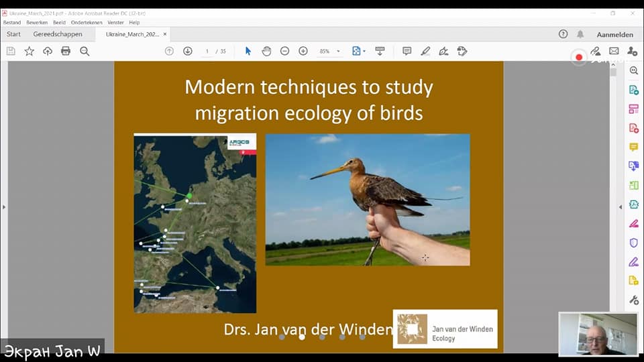The width and height of the screenshot is (644, 362).
Task: Select the hand pan tool
Action: tap(266, 51)
